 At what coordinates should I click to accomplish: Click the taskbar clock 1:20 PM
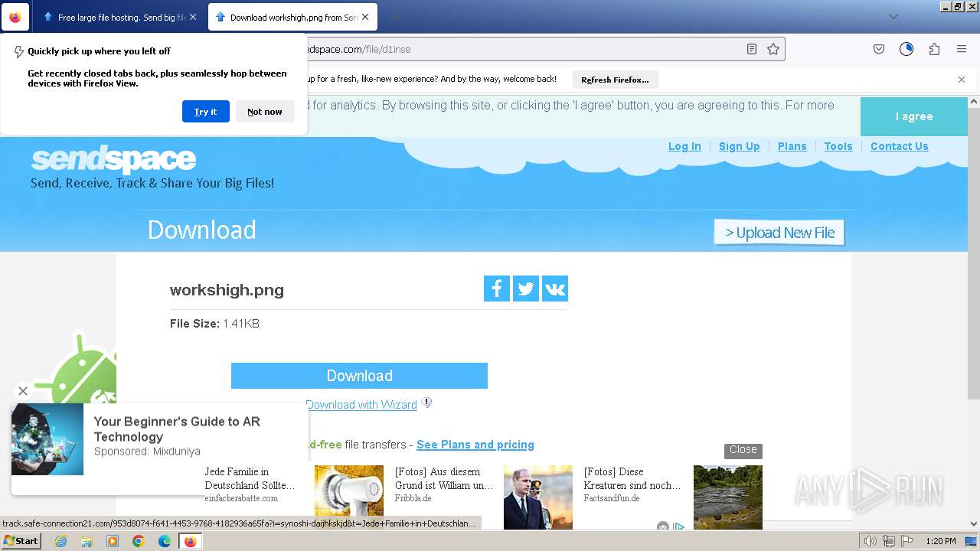941,541
